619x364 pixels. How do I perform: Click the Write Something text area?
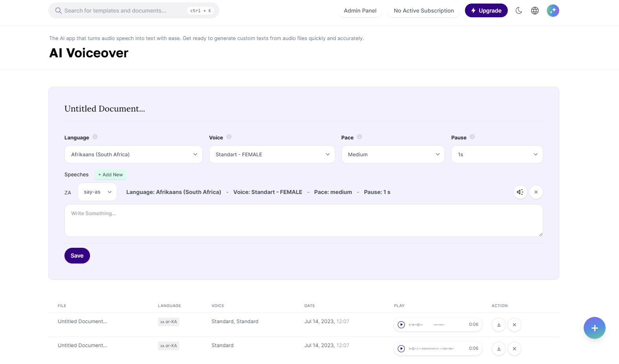(x=304, y=220)
